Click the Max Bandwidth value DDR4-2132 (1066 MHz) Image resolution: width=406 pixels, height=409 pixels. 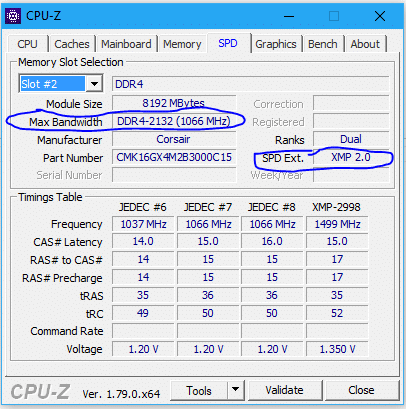pos(174,121)
